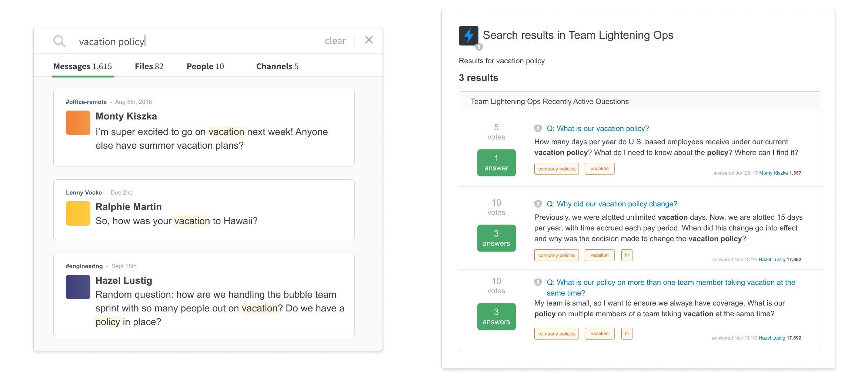Close the search panel with the X icon
Screen dimensions: 868x388
pyautogui.click(x=369, y=40)
